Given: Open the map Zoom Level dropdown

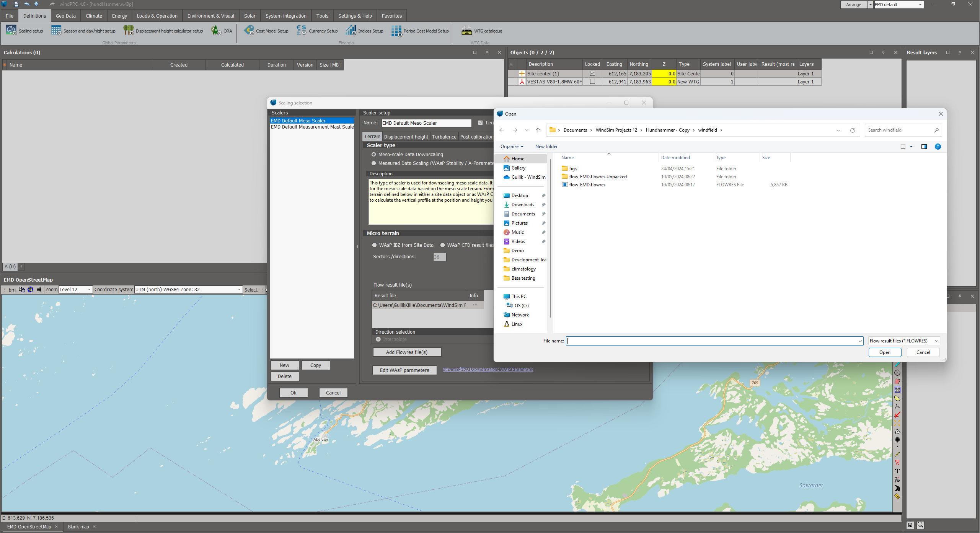Looking at the screenshot, I should click(89, 290).
